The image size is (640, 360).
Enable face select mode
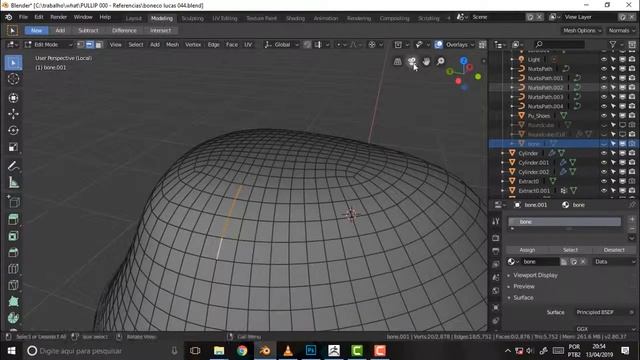[x=99, y=44]
